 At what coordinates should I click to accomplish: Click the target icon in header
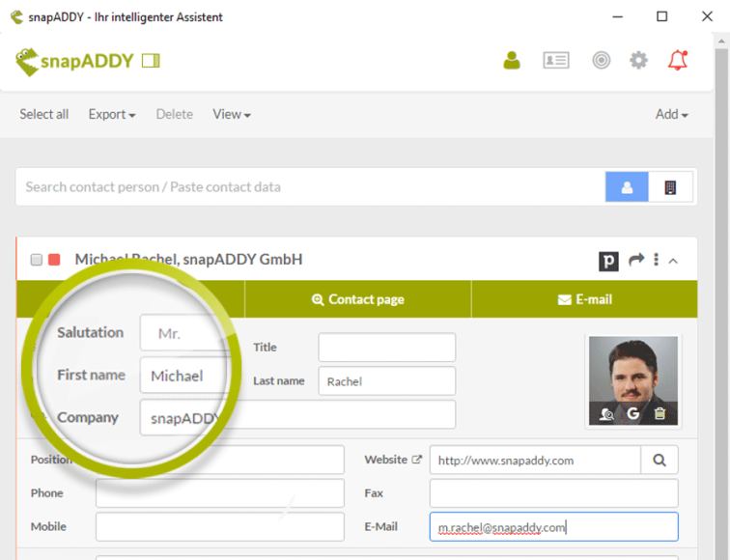click(602, 61)
